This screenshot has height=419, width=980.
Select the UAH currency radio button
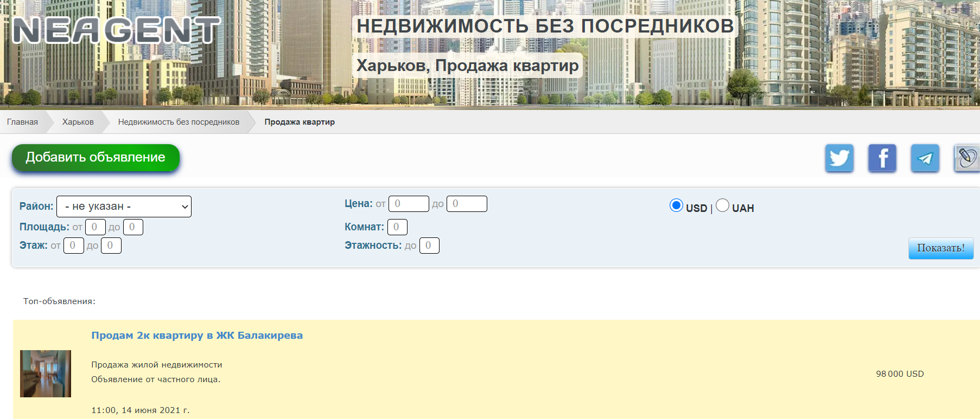pos(722,205)
